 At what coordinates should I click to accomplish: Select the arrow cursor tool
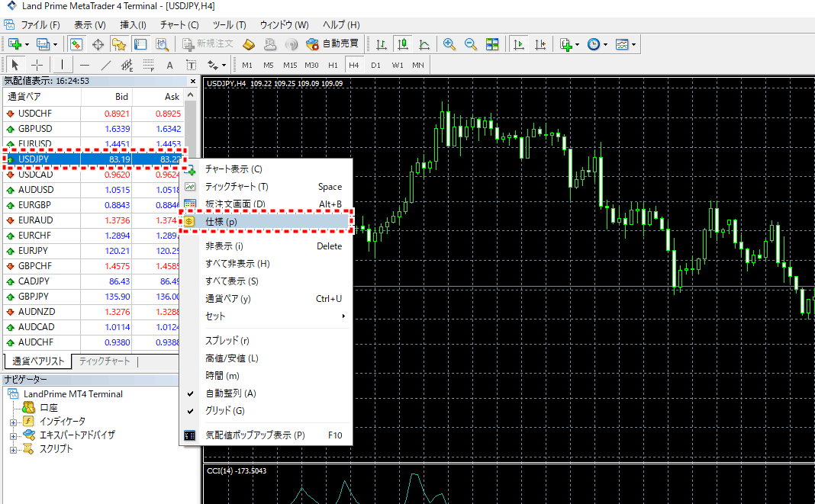pos(14,65)
